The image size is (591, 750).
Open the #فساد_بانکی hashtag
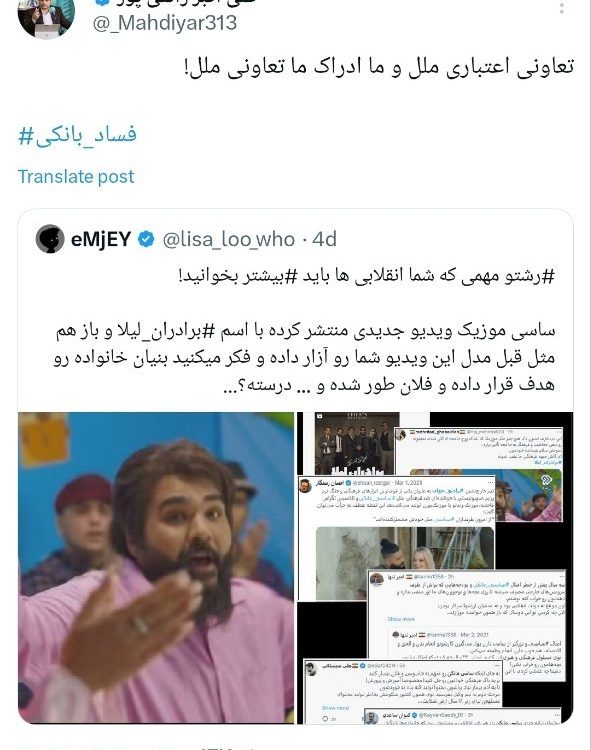[77, 135]
